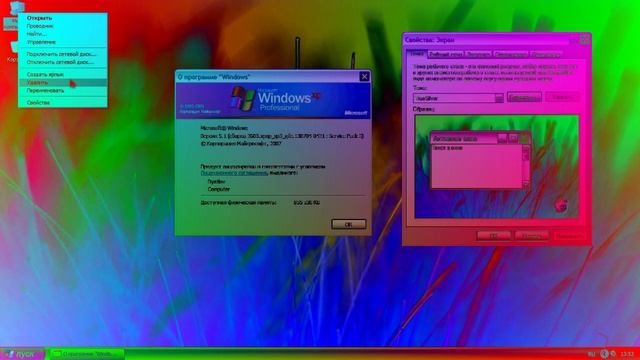The height and width of the screenshot is (360, 640).
Task: Click Найти... in the context menu
Action: [63, 34]
